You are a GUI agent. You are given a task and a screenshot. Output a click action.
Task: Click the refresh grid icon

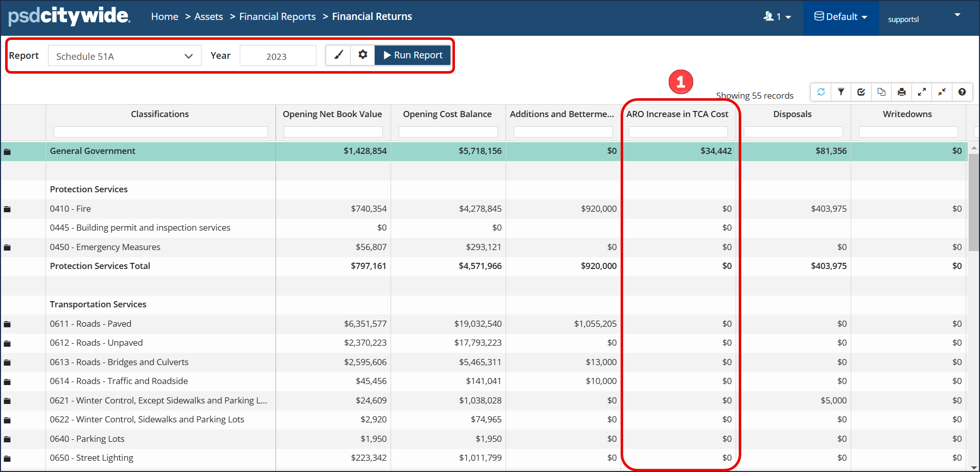(x=821, y=92)
